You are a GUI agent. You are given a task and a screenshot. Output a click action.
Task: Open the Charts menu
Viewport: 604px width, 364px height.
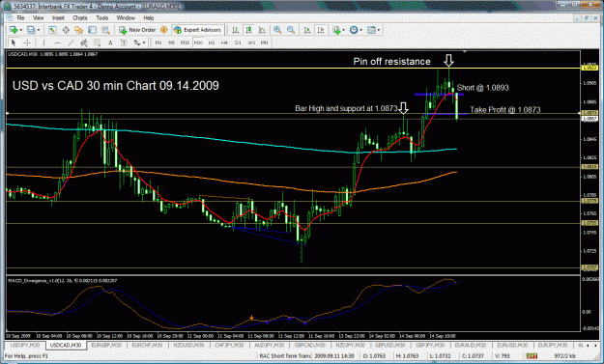(80, 17)
